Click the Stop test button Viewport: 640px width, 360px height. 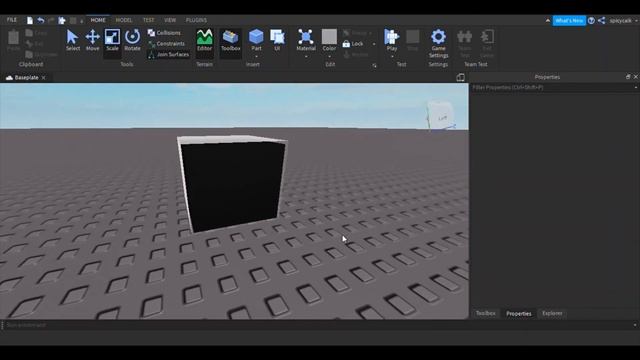pos(413,40)
